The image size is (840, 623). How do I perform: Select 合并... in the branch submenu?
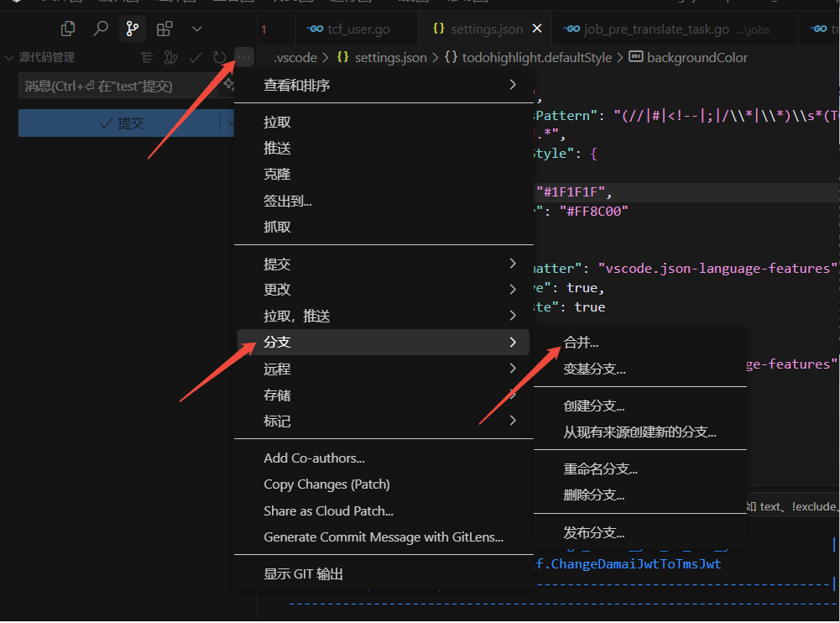(639, 342)
